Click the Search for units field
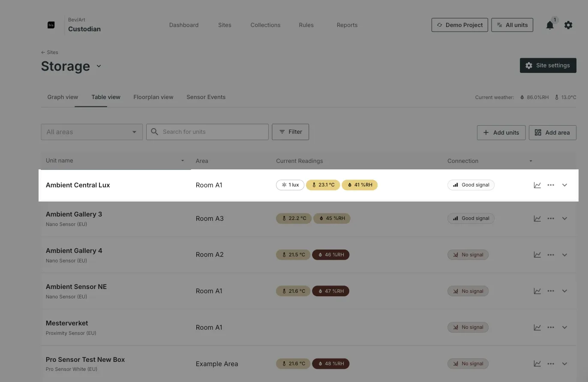The height and width of the screenshot is (382, 588). [x=207, y=132]
